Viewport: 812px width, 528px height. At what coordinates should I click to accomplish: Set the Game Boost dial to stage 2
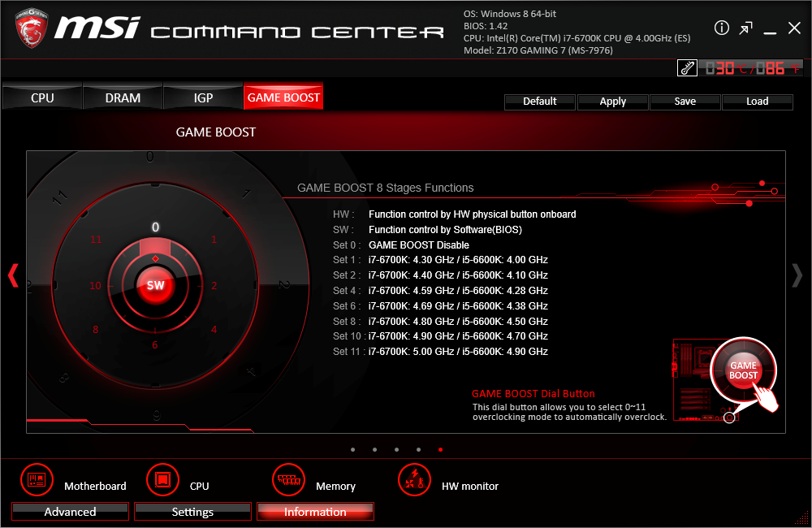click(214, 285)
